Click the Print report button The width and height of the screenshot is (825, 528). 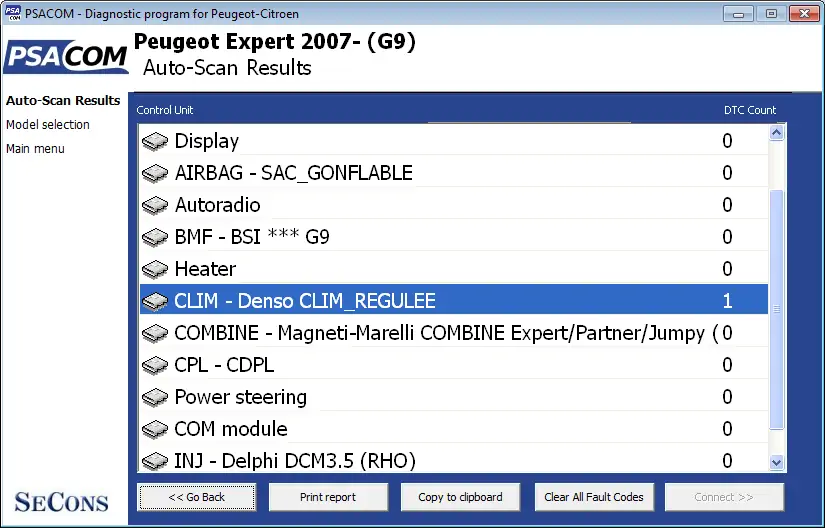(328, 497)
